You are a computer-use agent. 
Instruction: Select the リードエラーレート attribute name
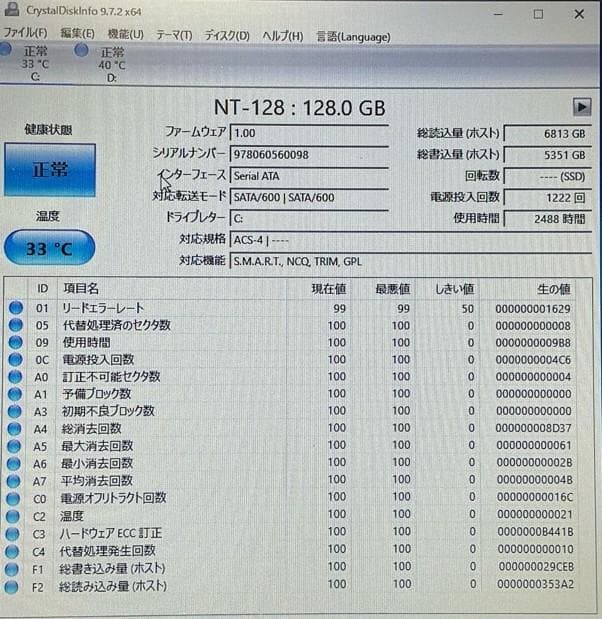[x=103, y=308]
